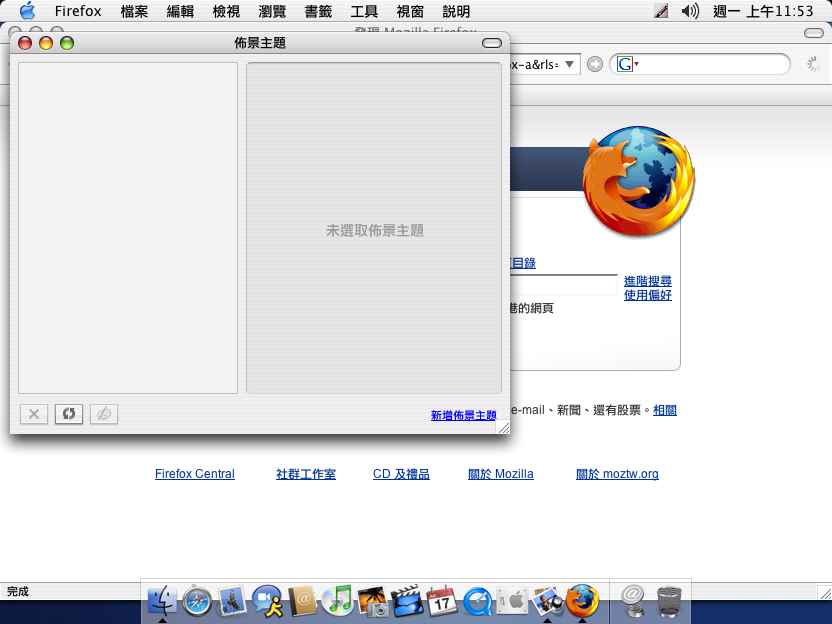832x624 pixels.
Task: Click the Trash icon in the dock
Action: pos(669,599)
